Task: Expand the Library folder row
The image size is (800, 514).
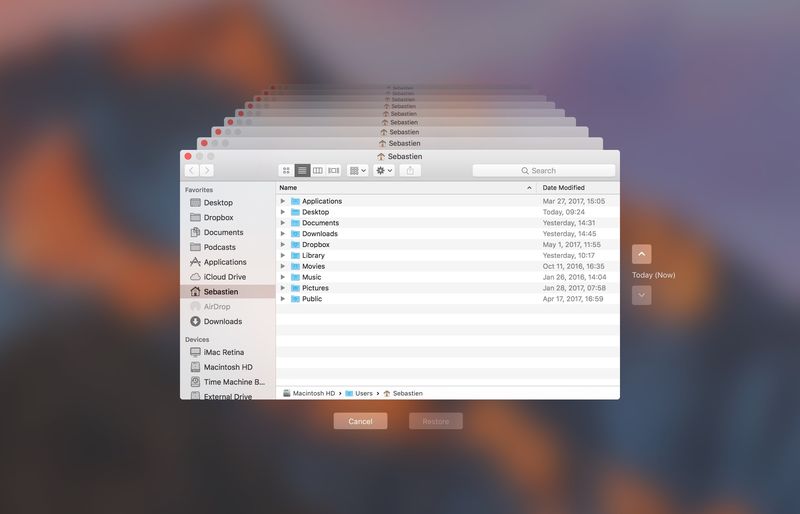Action: click(x=283, y=255)
